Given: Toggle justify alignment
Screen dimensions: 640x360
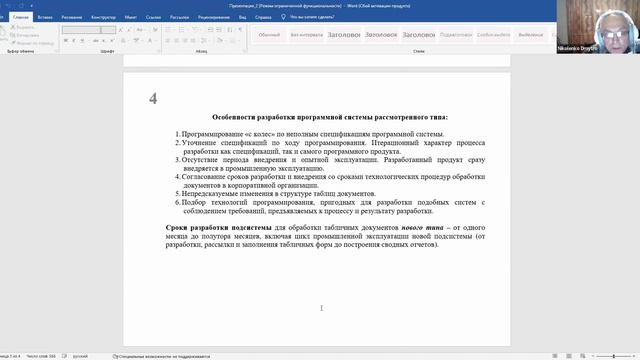Looking at the screenshot, I should (x=193, y=40).
